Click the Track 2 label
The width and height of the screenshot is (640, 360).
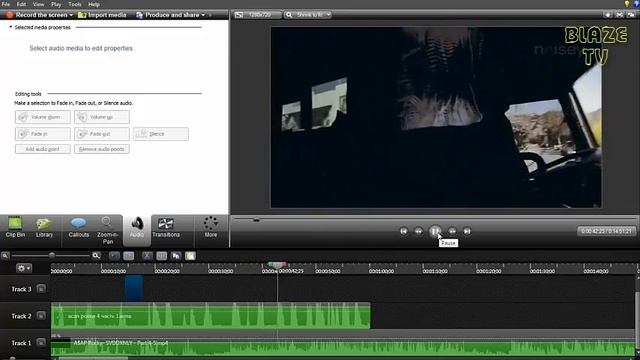21,316
